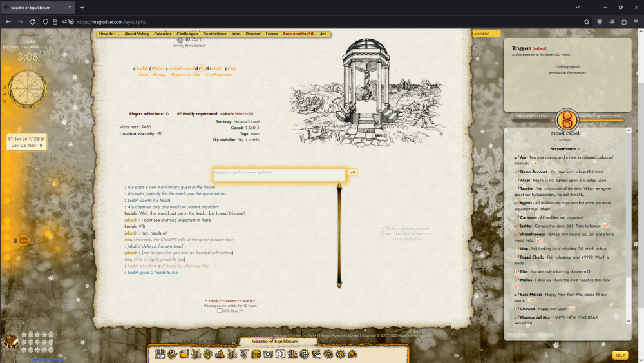Open the Quest Voting menu item
The image size is (644, 363).
click(x=137, y=34)
